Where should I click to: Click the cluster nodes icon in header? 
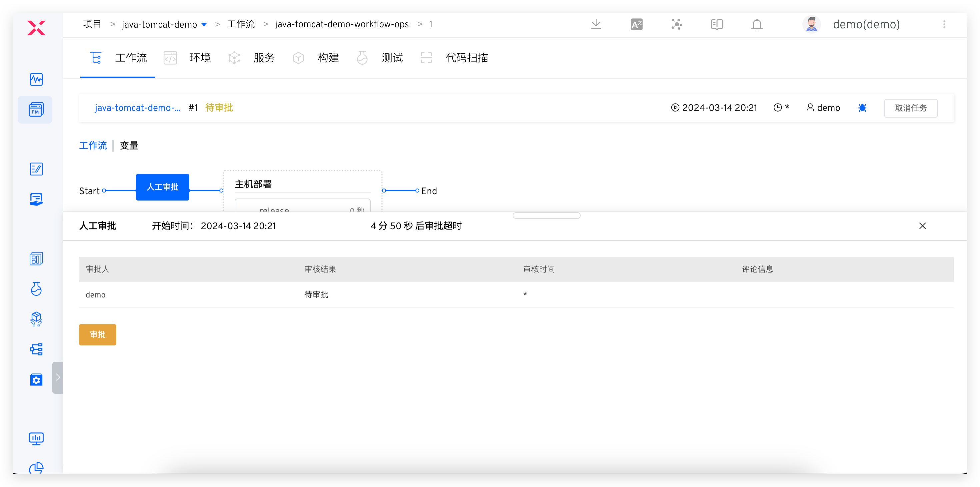point(676,24)
